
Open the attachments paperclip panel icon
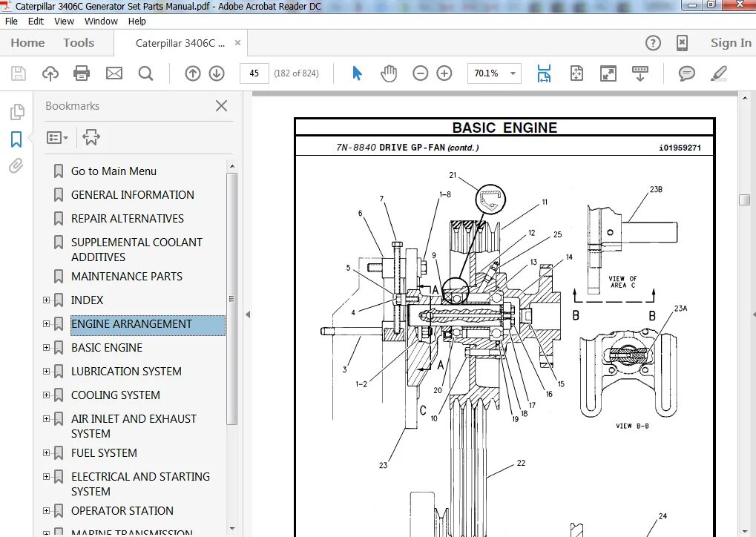(16, 166)
